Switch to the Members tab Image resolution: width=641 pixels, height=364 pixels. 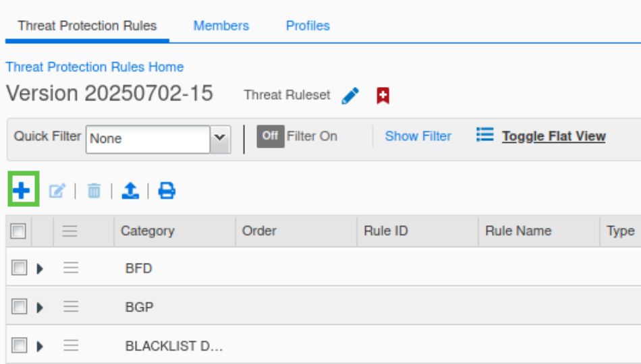221,26
